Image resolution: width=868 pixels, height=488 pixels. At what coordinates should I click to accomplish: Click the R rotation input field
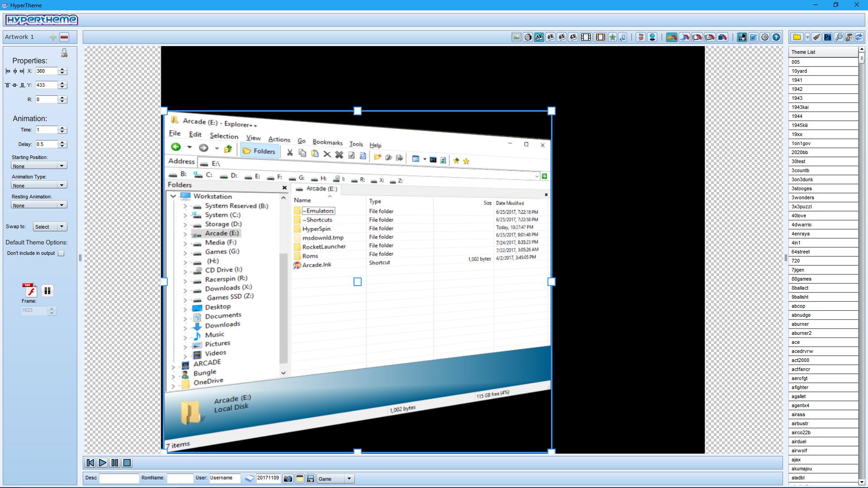point(47,99)
